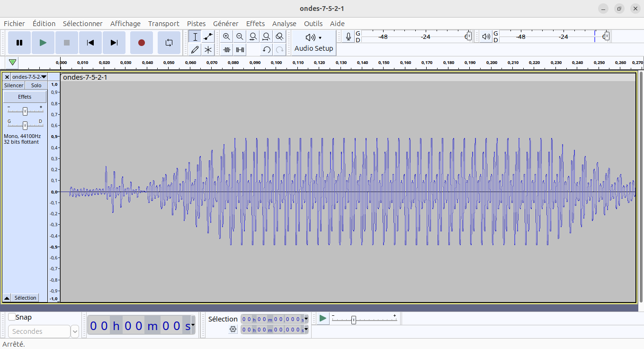Click the Record button
Viewport: 644px width, 349px height.
pyautogui.click(x=141, y=43)
